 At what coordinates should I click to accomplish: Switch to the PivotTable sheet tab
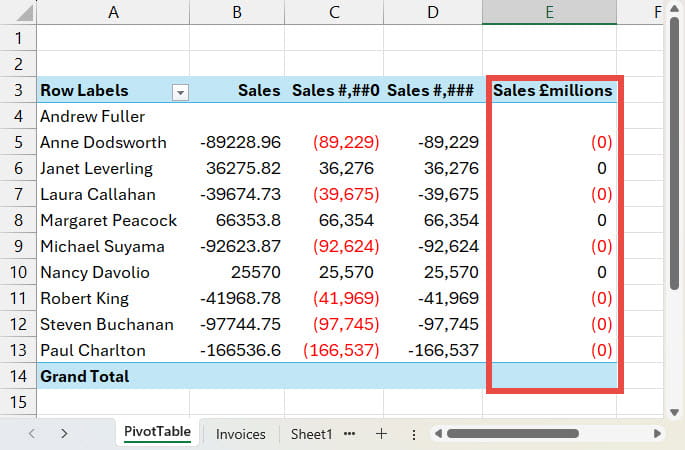point(157,432)
